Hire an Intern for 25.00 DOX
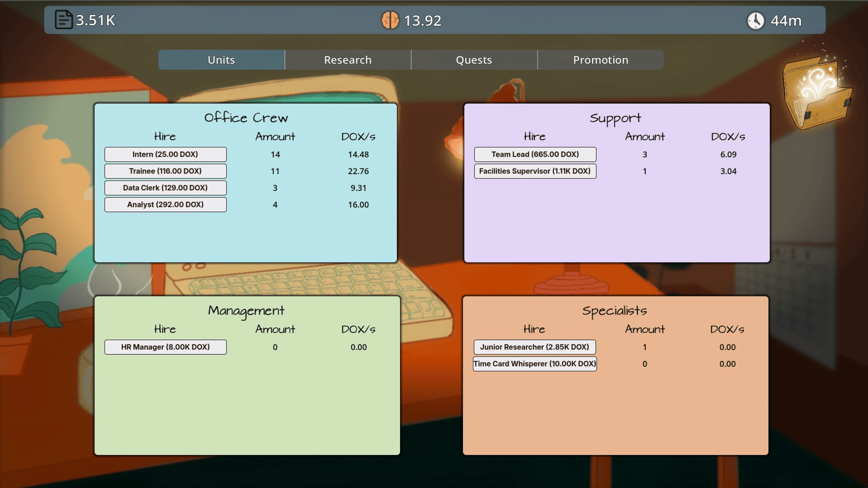The image size is (868, 488). point(165,154)
